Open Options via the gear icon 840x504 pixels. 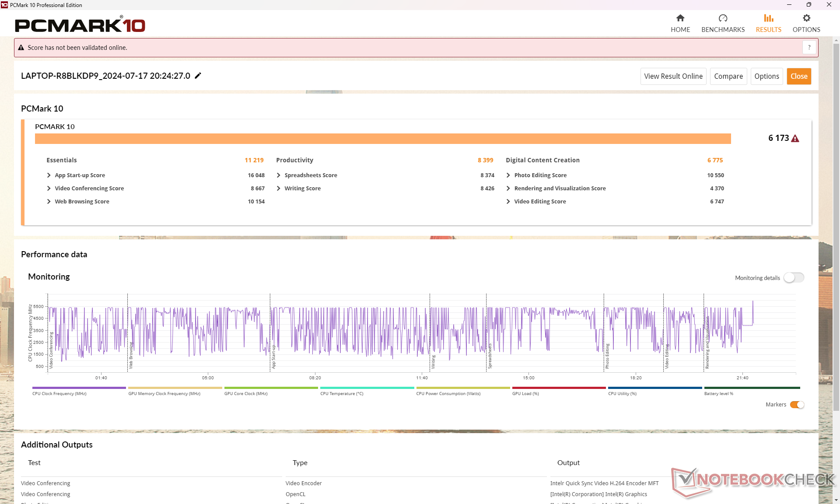pos(806,18)
